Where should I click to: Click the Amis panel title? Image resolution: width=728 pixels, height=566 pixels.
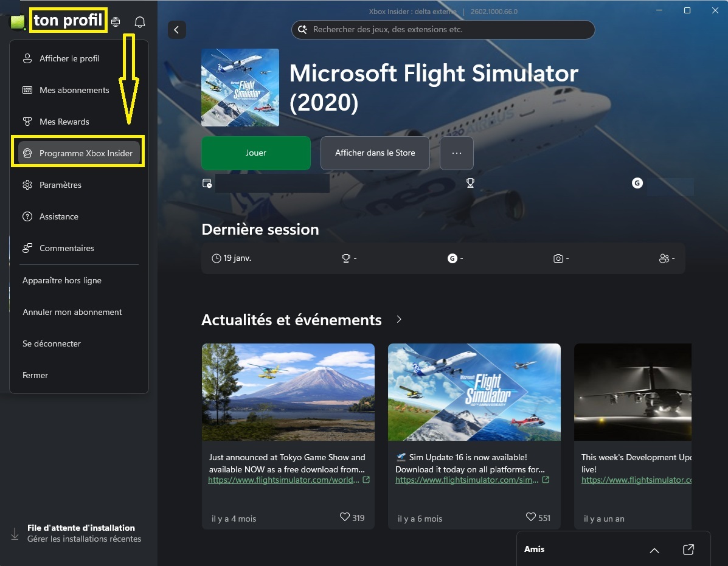click(x=534, y=550)
